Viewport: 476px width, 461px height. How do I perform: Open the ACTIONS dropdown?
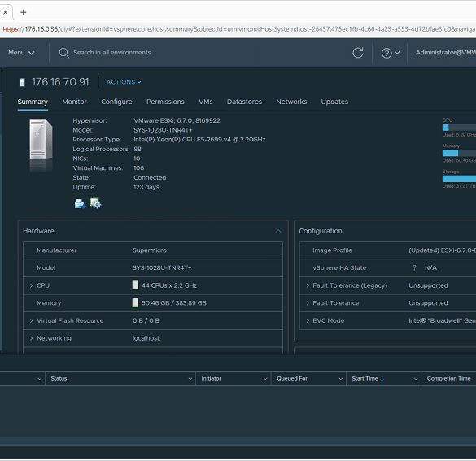pos(124,82)
